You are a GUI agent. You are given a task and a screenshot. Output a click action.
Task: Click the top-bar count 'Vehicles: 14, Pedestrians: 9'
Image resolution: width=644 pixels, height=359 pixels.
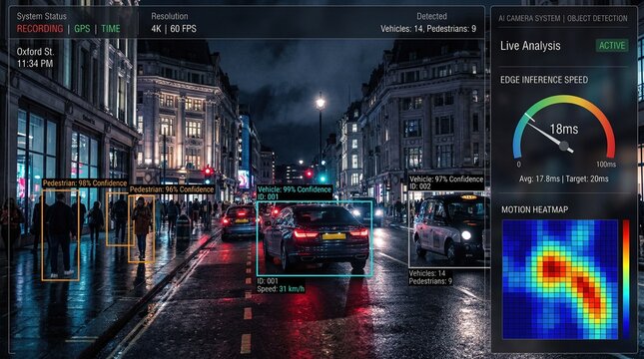pos(428,29)
